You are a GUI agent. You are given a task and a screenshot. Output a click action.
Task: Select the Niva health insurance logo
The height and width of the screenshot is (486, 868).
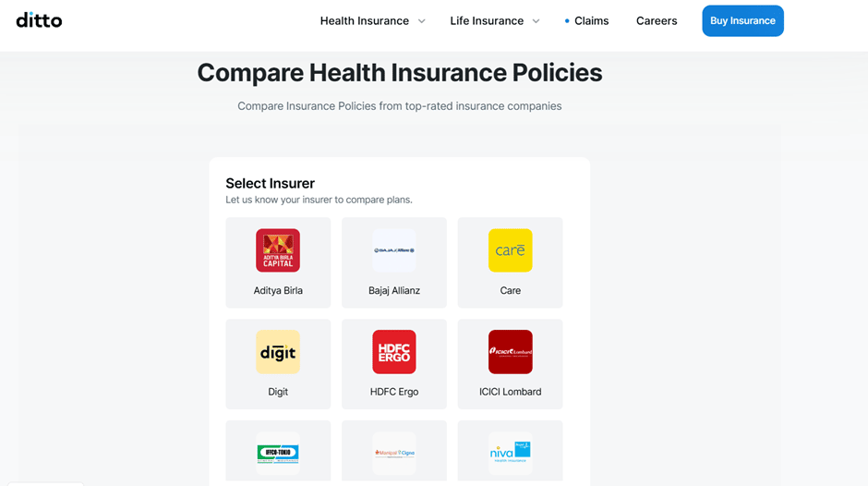coord(511,453)
